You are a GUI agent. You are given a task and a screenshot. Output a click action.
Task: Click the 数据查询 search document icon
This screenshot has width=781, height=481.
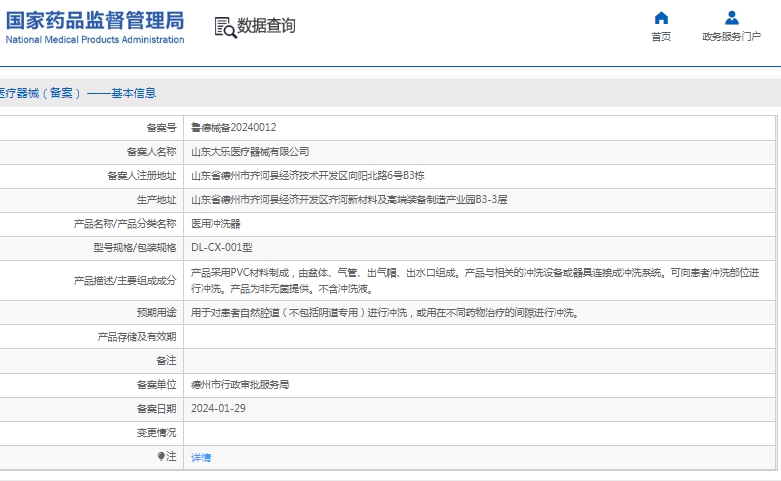coord(225,27)
